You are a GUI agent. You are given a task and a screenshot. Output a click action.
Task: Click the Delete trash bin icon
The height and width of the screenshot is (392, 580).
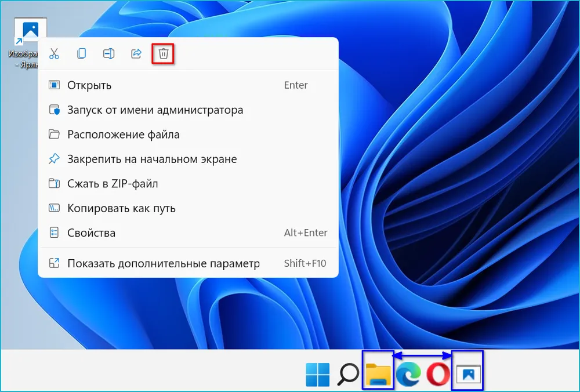pos(164,54)
